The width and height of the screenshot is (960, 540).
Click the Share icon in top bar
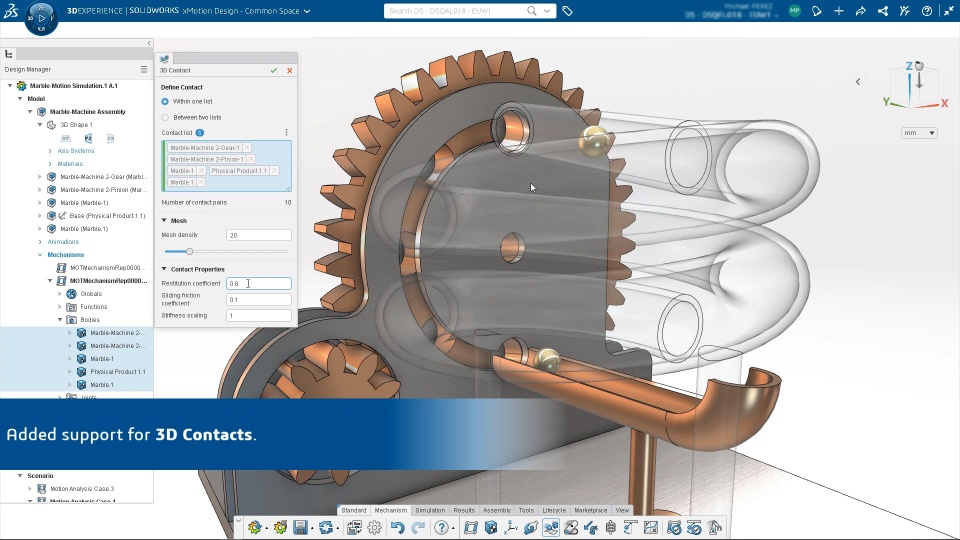(882, 11)
